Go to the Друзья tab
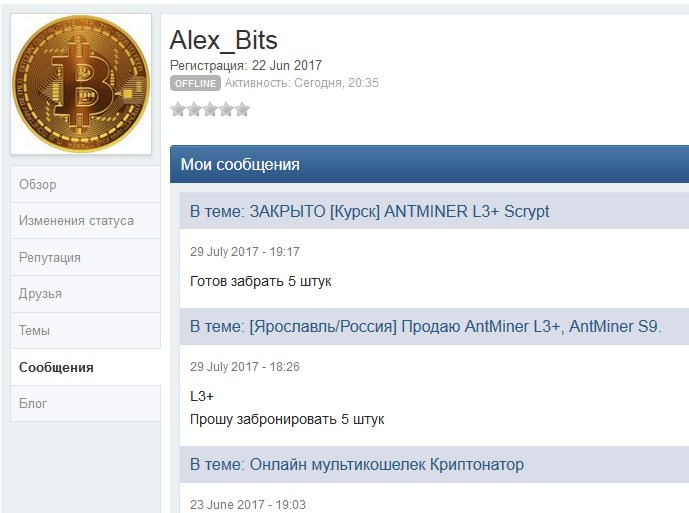This screenshot has width=689, height=513. point(40,294)
